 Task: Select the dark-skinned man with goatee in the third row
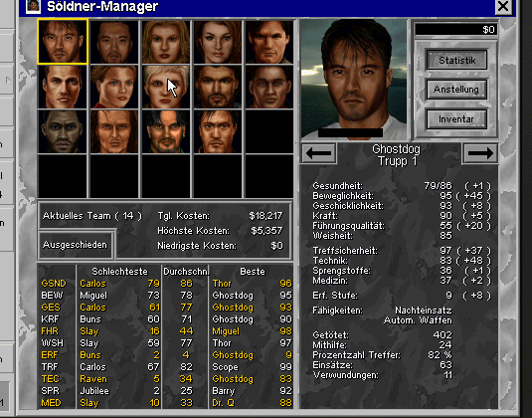pyautogui.click(x=63, y=131)
